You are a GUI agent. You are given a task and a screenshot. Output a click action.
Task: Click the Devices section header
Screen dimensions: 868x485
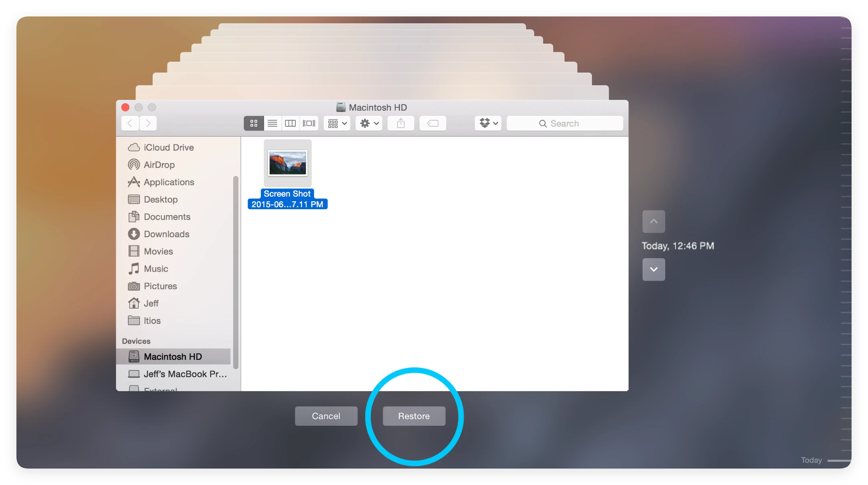[136, 341]
